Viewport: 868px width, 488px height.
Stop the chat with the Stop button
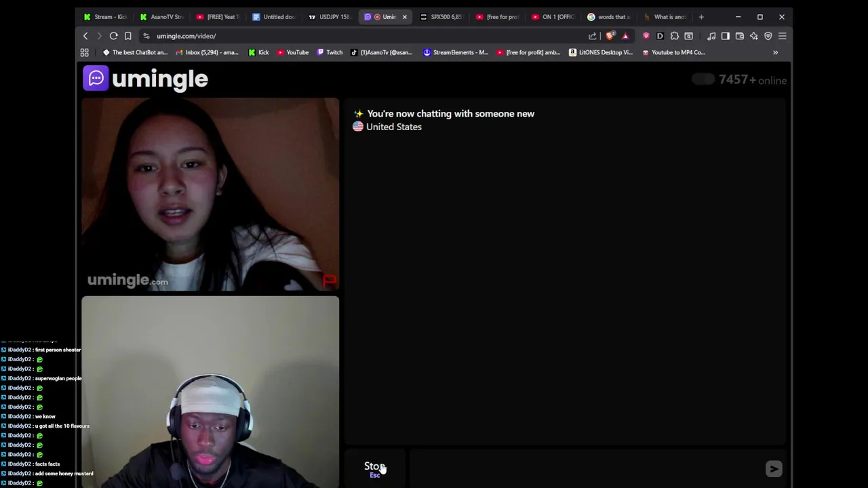point(374,468)
